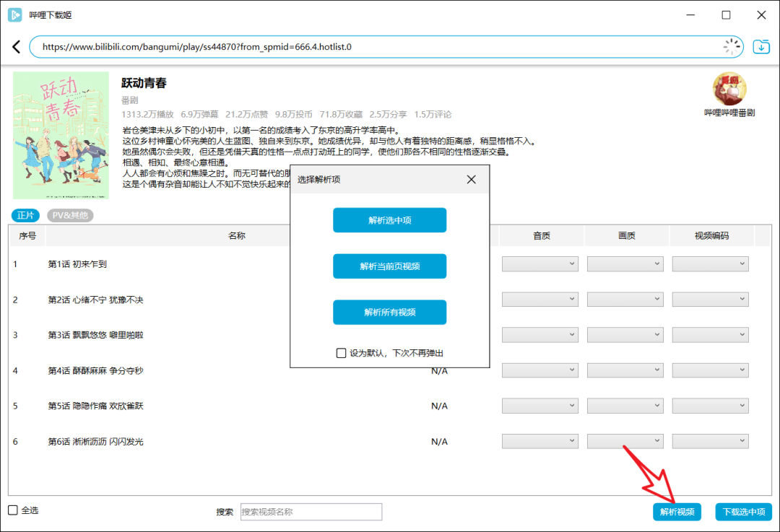The width and height of the screenshot is (780, 532).
Task: Open the 哔哩哔哩番剧 uploader avatar
Action: [x=729, y=89]
